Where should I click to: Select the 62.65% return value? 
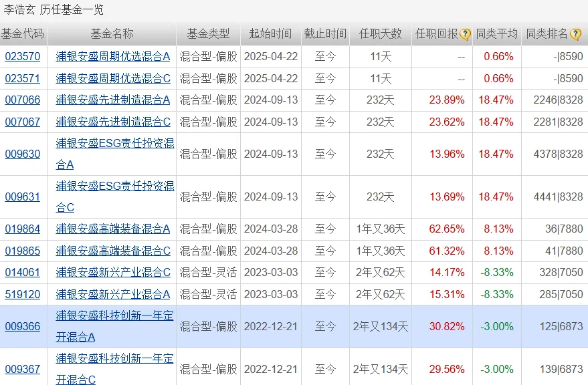tap(447, 229)
